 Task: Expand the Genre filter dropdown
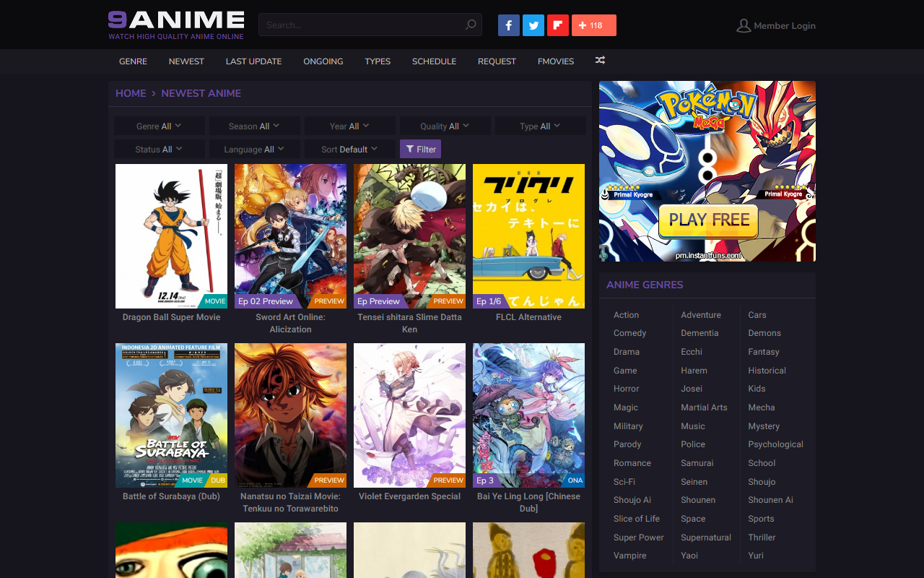point(160,126)
